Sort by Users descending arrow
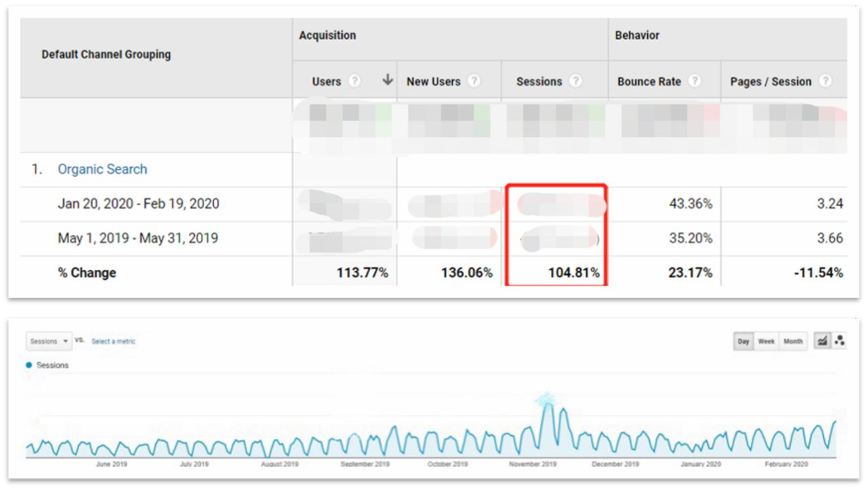Image resolution: width=868 pixels, height=490 pixels. (x=388, y=80)
